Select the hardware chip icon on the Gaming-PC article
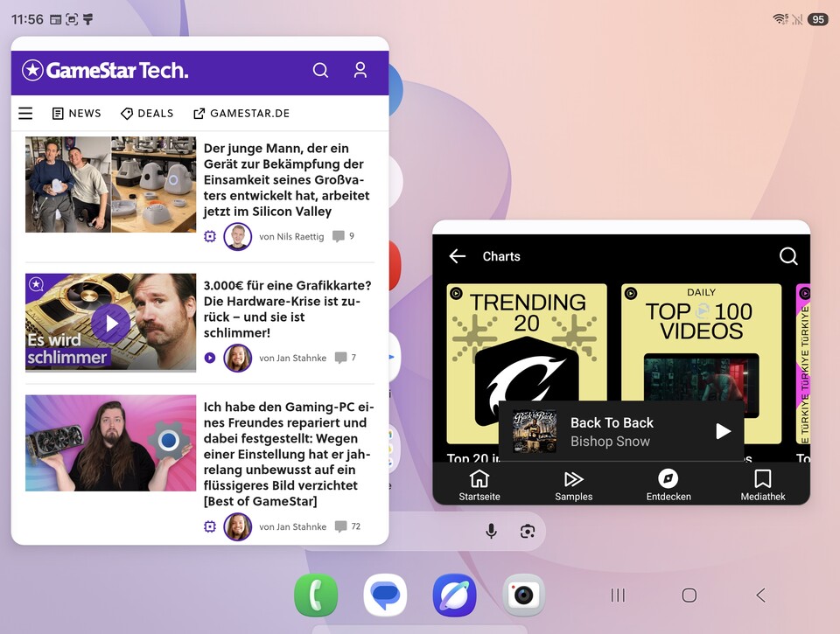This screenshot has height=634, width=840. pyautogui.click(x=210, y=526)
